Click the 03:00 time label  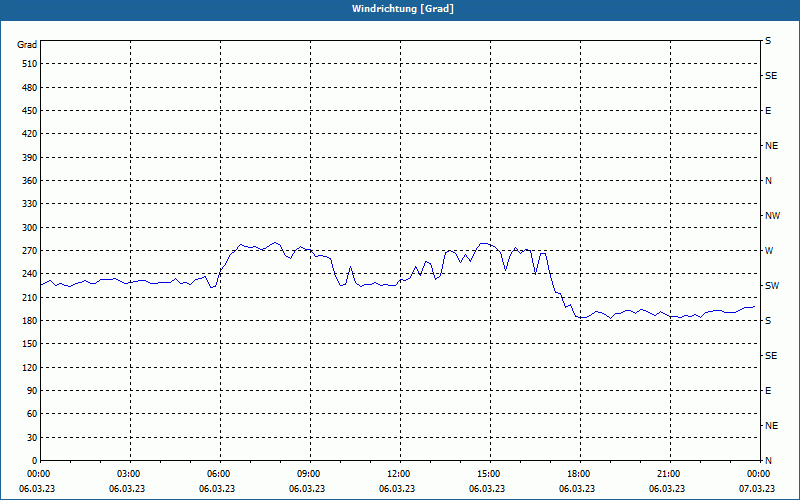[x=129, y=474]
